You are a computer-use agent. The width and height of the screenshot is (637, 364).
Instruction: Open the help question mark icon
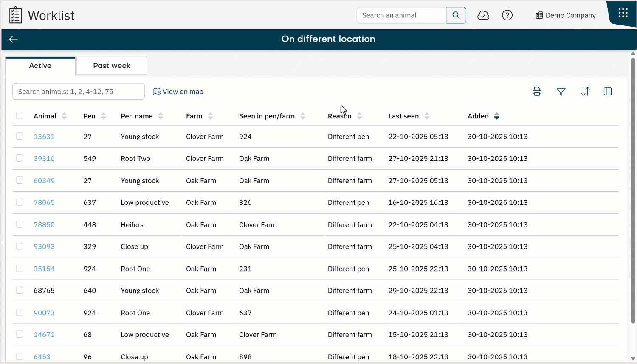pyautogui.click(x=507, y=15)
